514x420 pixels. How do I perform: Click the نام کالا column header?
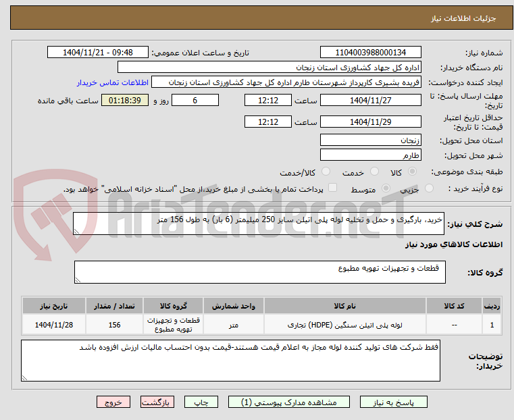(x=345, y=306)
